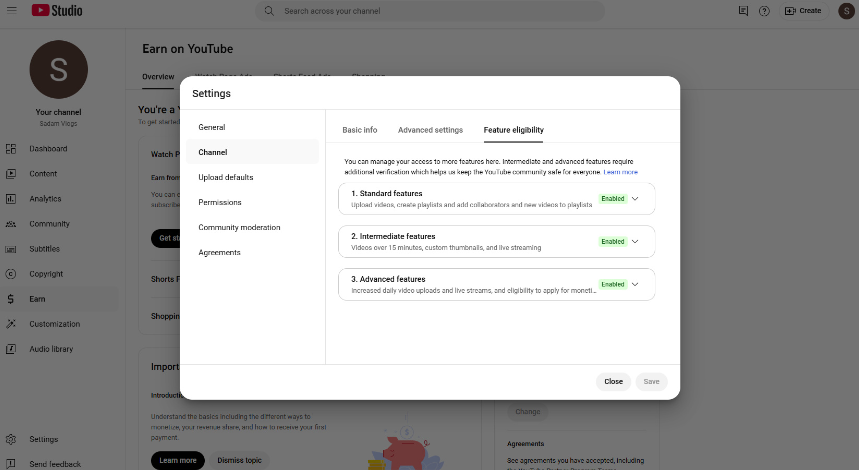
Task: Click the Audio library label
Action: [51, 349]
